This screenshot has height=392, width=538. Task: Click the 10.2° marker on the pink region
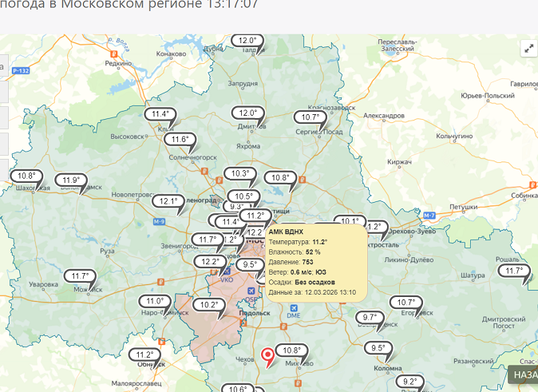pyautogui.click(x=209, y=305)
